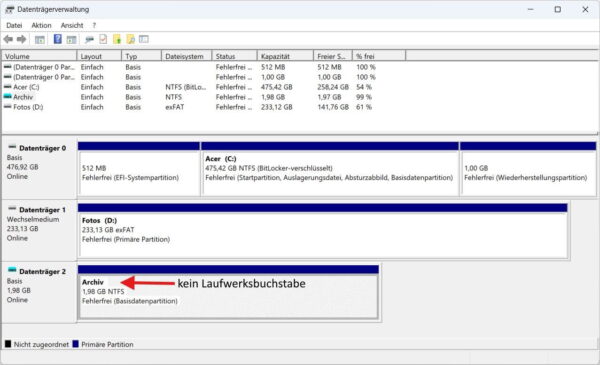Sort by the Volume column header
This screenshot has width=600, height=365.
click(x=39, y=56)
